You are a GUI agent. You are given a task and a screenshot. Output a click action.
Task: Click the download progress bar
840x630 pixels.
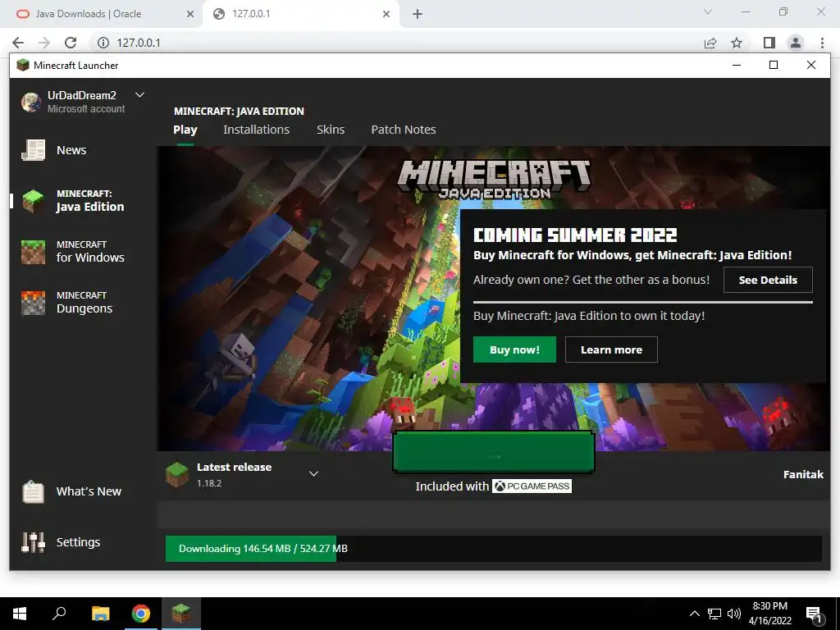tap(493, 549)
